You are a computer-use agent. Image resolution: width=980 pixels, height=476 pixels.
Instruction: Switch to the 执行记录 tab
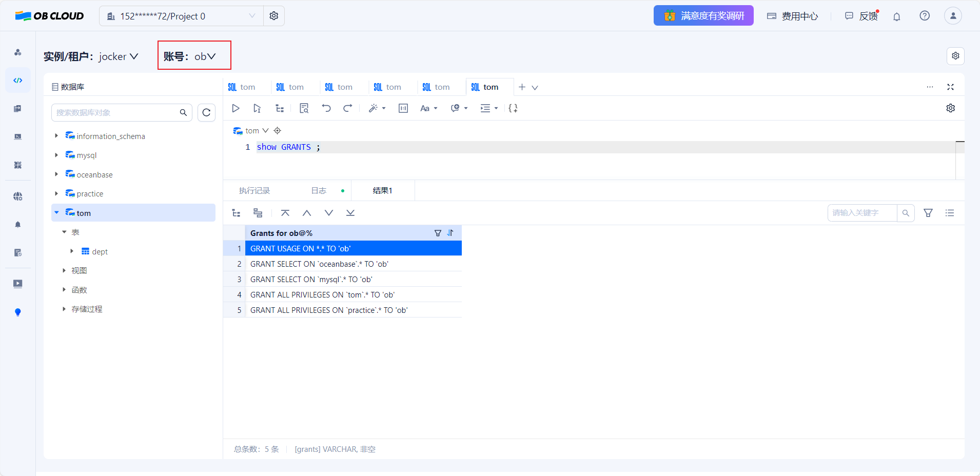point(254,191)
